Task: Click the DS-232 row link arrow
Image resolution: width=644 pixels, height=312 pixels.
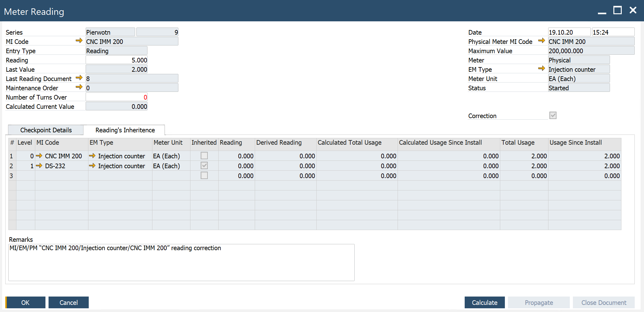Action: 39,166
